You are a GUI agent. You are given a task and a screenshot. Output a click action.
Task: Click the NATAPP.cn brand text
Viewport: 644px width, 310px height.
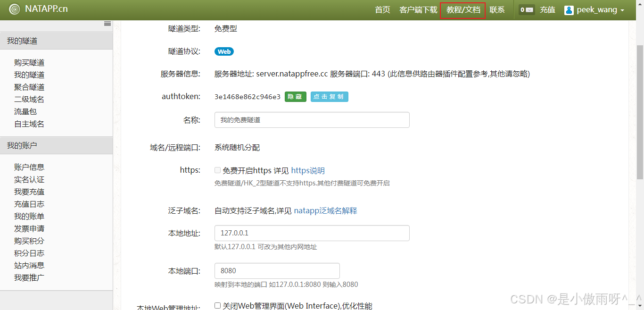tap(46, 9)
